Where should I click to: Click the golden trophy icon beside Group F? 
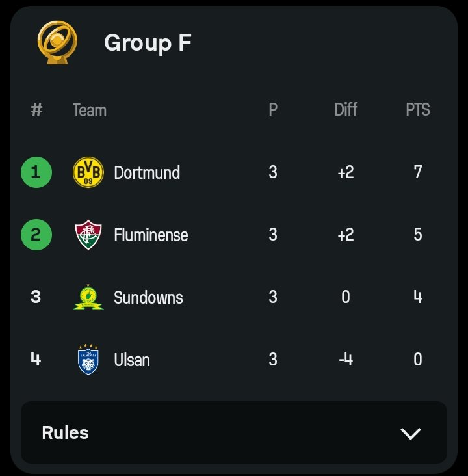57,42
